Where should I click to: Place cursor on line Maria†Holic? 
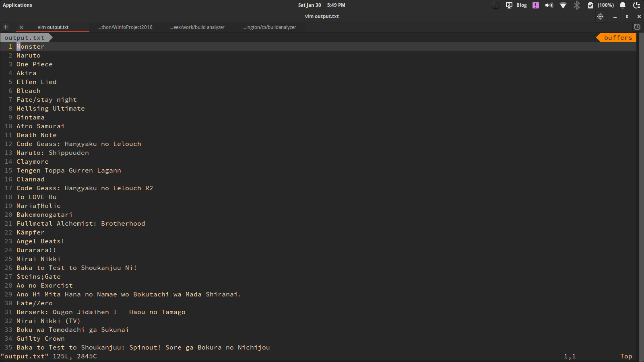click(x=39, y=206)
